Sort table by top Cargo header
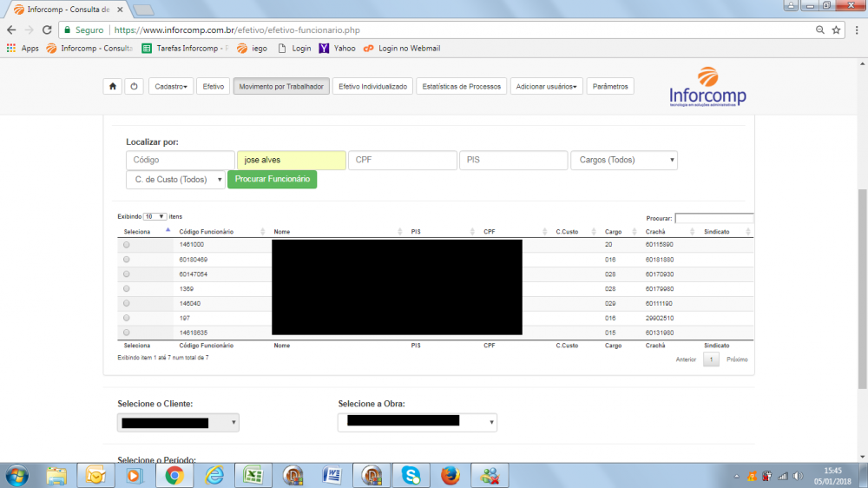The height and width of the screenshot is (488, 868). [613, 232]
